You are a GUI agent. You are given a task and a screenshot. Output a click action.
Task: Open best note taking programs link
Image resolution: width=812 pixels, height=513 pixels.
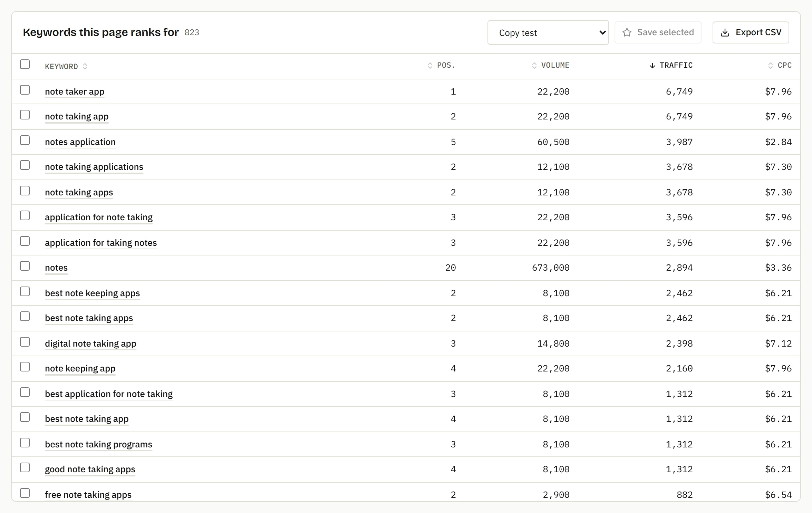[98, 445]
